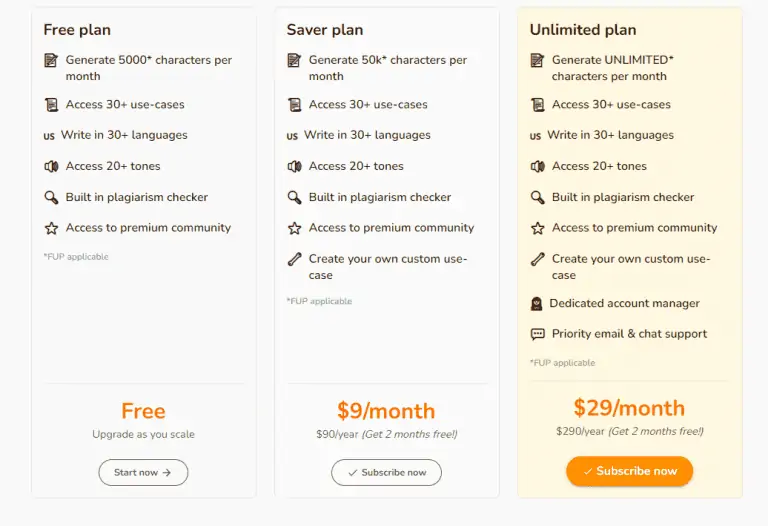Click the Saver plan heading
The height and width of the screenshot is (526, 768).
(x=325, y=30)
